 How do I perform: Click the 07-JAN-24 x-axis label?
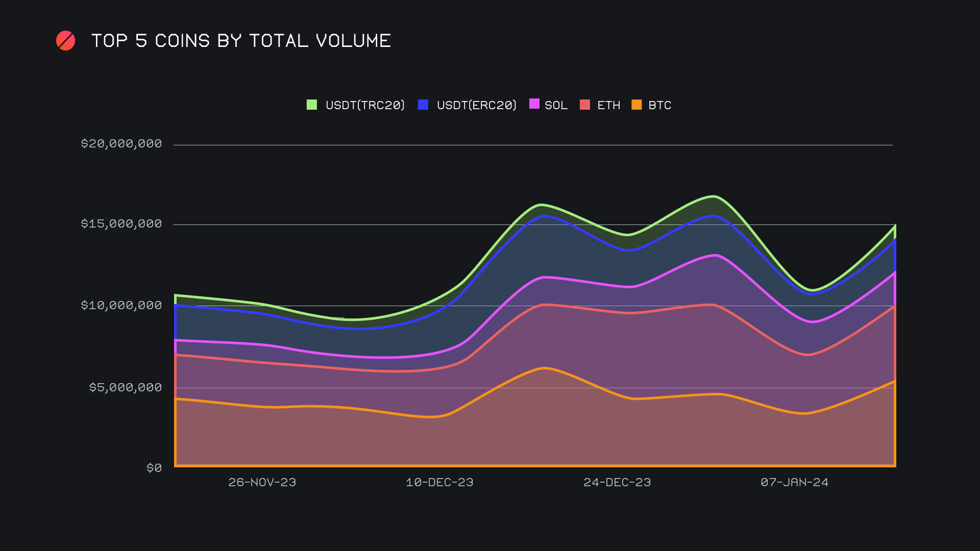794,482
